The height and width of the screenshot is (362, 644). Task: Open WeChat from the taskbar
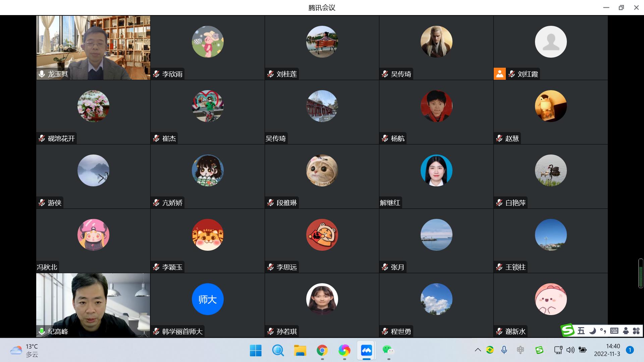pos(388,351)
